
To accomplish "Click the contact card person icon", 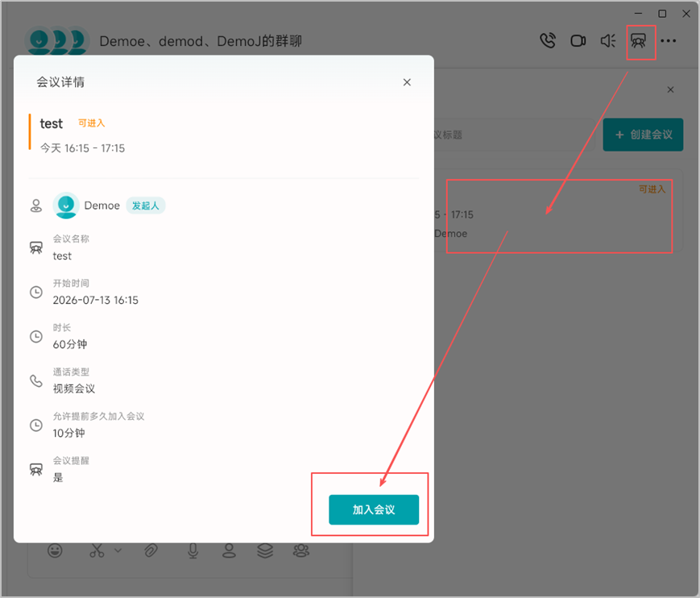I will (229, 550).
